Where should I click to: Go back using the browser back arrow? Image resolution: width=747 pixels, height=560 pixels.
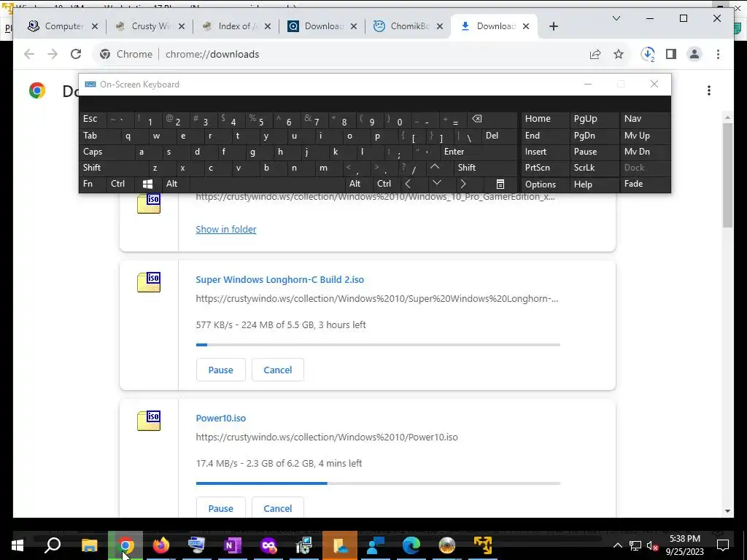29,54
